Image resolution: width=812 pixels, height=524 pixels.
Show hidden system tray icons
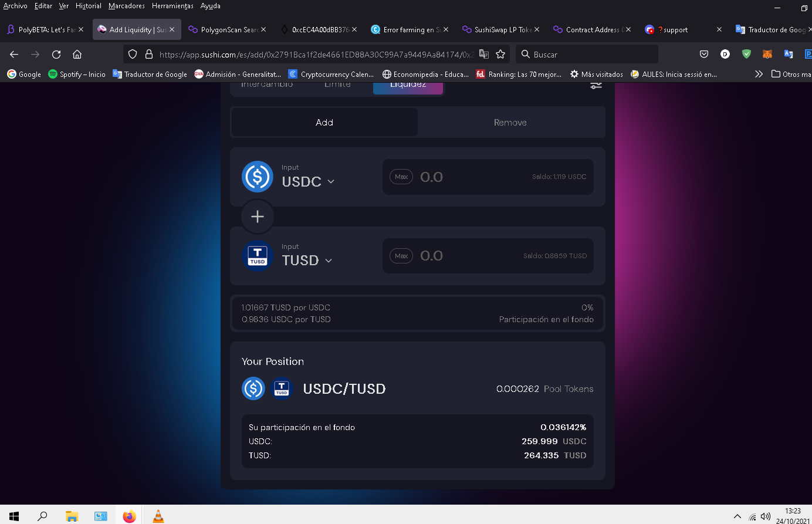pos(737,516)
